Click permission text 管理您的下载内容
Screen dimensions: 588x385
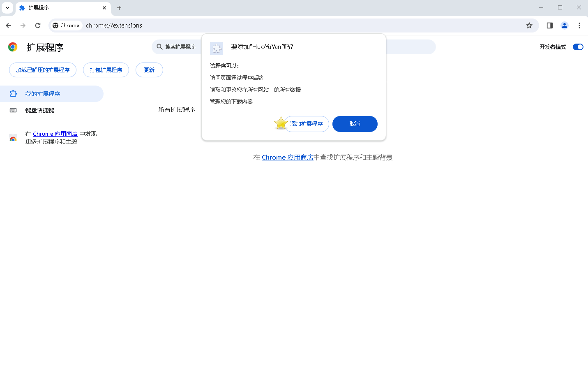coord(231,102)
